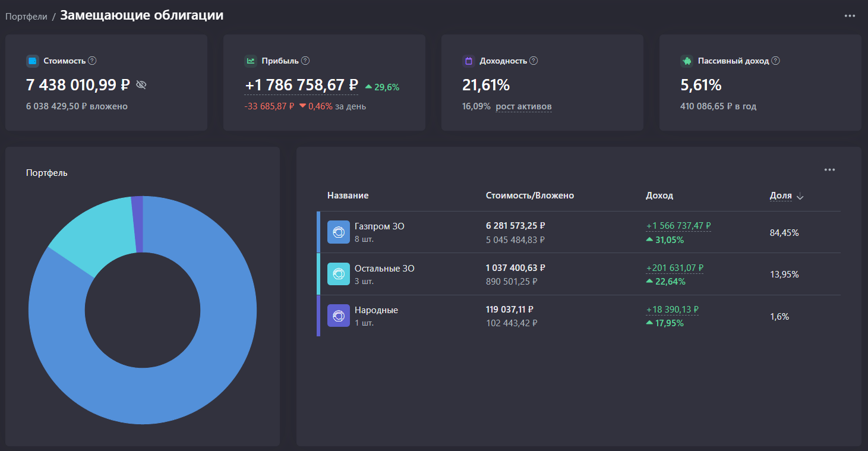
Task: Click the 6 281 573,25 ₽ value cell
Action: click(x=516, y=226)
